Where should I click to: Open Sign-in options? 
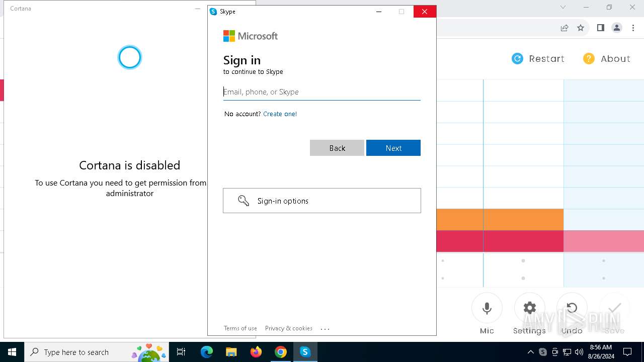(322, 201)
